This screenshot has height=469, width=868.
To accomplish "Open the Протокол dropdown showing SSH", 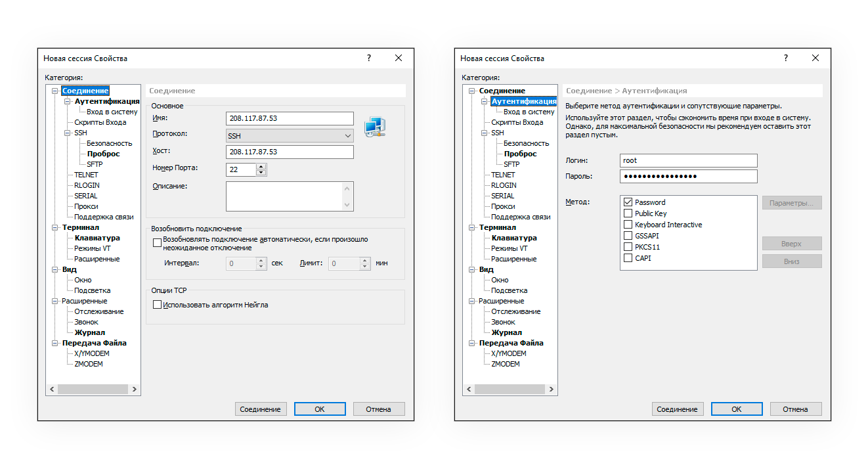I will point(290,136).
